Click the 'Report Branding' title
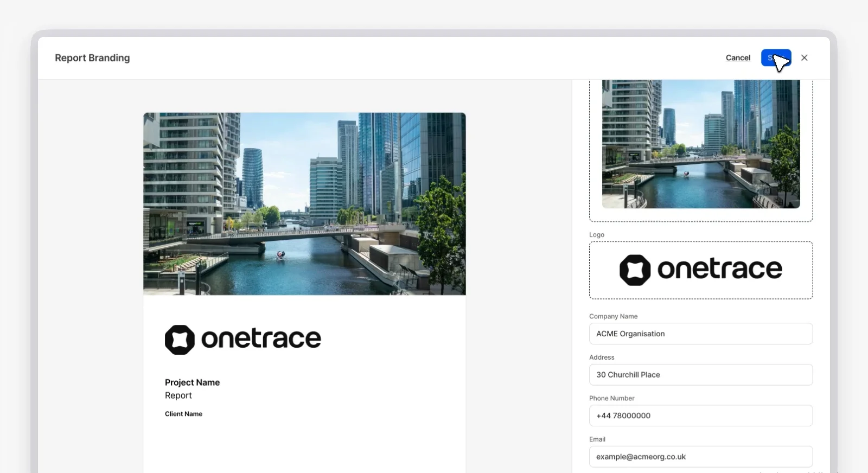Viewport: 868px width, 473px height. point(92,57)
